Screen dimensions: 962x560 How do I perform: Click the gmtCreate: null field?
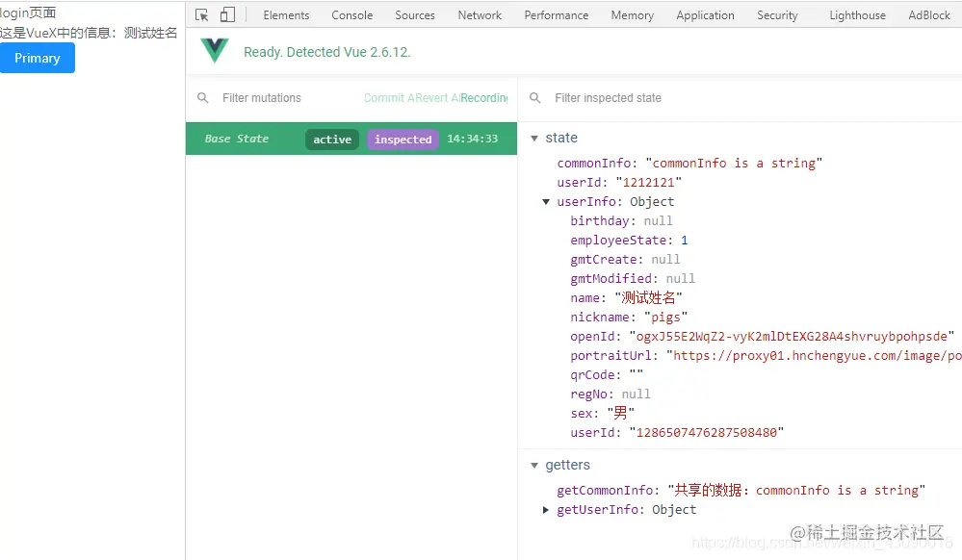625,260
